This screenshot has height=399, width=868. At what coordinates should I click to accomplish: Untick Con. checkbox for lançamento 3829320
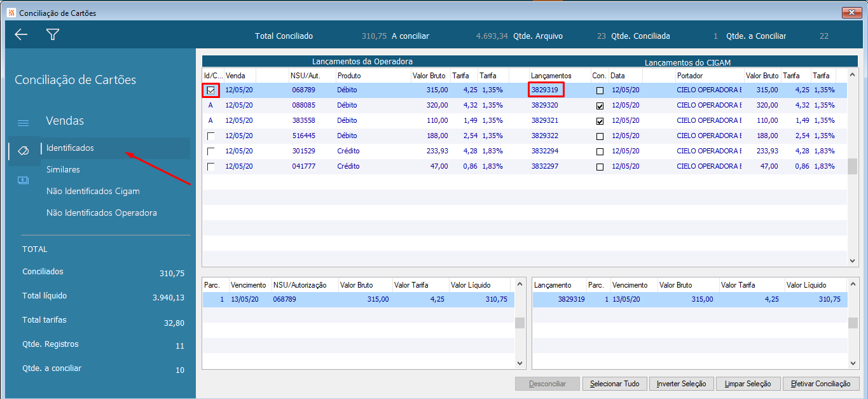coord(600,106)
